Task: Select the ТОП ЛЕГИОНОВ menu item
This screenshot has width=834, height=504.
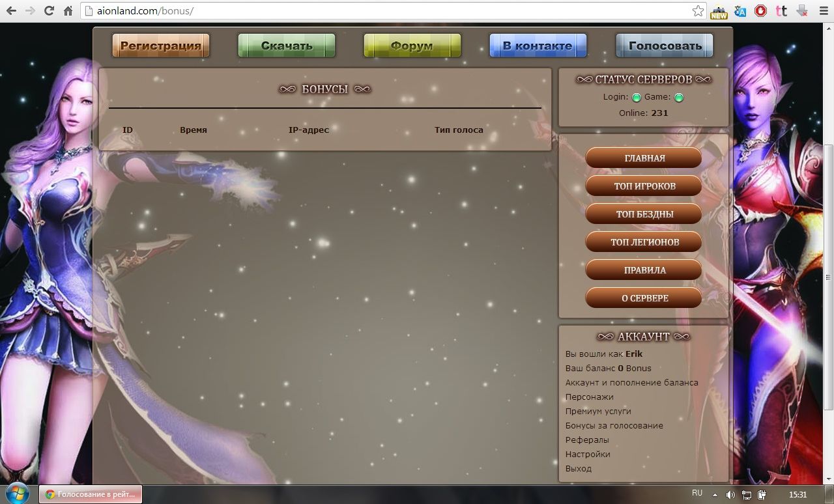Action: pos(644,242)
